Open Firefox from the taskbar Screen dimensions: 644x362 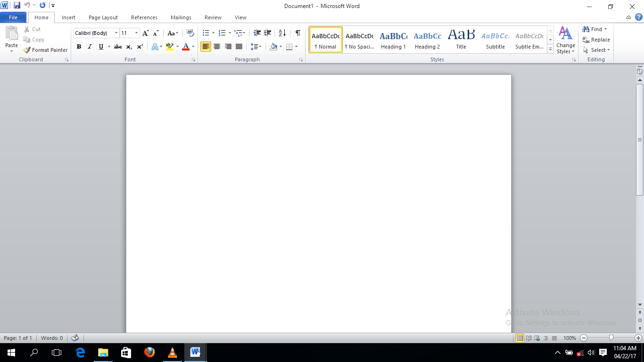(x=149, y=352)
